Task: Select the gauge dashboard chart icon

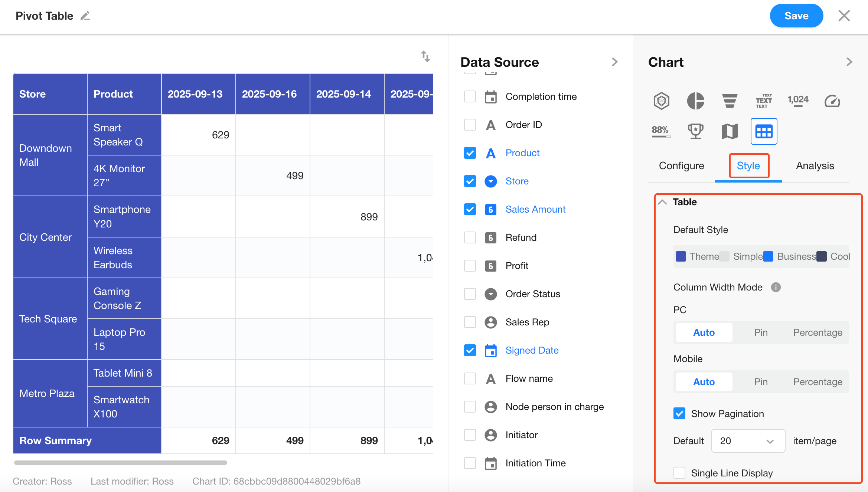Action: tap(832, 101)
